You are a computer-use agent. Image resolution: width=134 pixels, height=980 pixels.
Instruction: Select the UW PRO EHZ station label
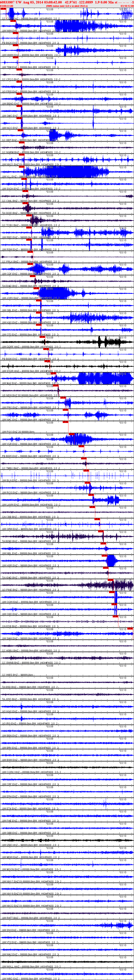pos(30,408)
